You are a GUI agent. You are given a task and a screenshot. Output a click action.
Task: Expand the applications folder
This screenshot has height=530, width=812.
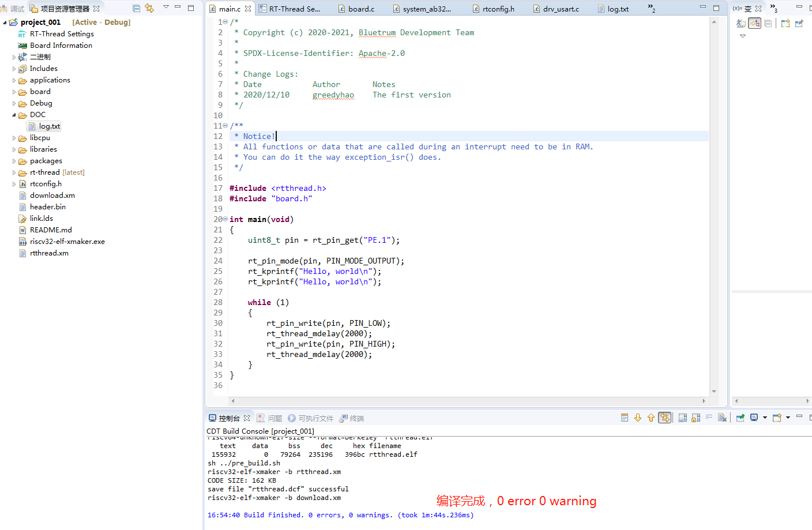tap(14, 80)
